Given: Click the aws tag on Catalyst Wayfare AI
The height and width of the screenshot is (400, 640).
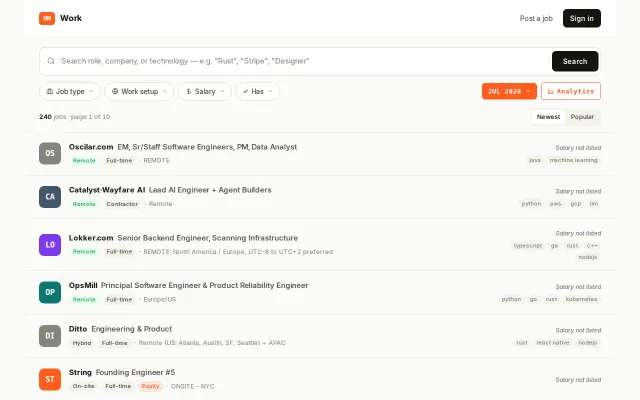Looking at the screenshot, I should click(555, 204).
